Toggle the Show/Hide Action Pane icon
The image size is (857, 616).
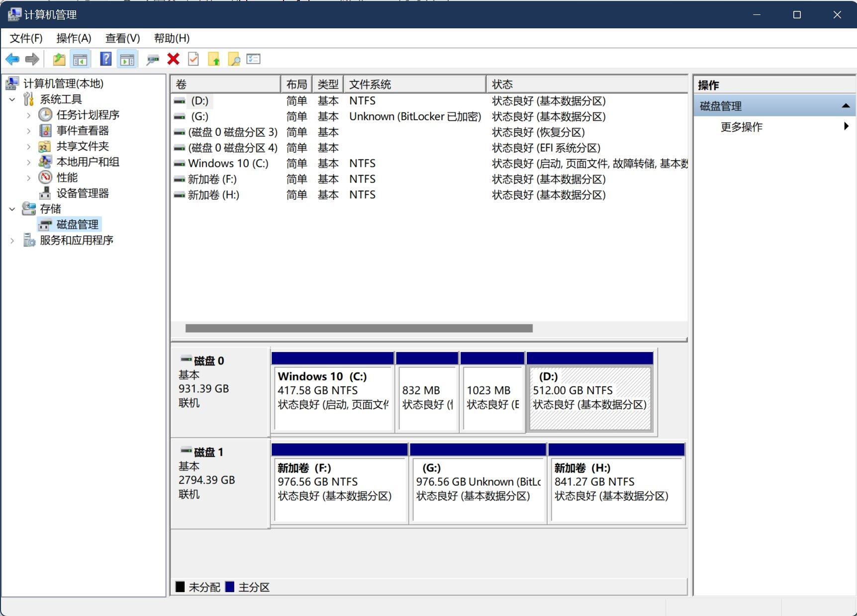click(127, 60)
